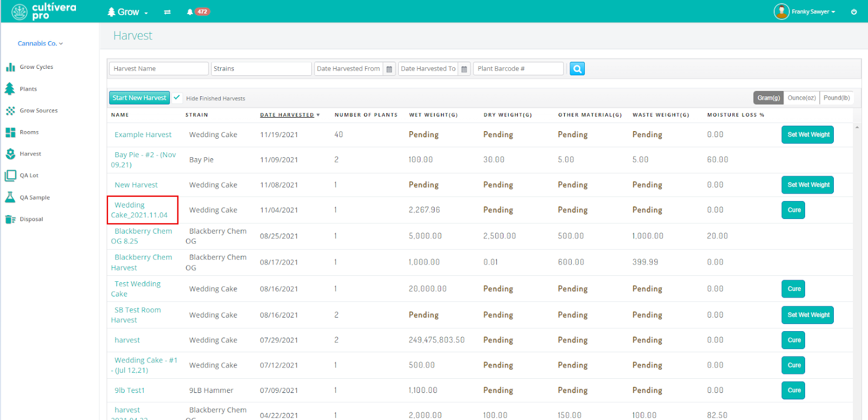Go to Plants menu item
Viewport: 868px width, 420px height.
[28, 89]
